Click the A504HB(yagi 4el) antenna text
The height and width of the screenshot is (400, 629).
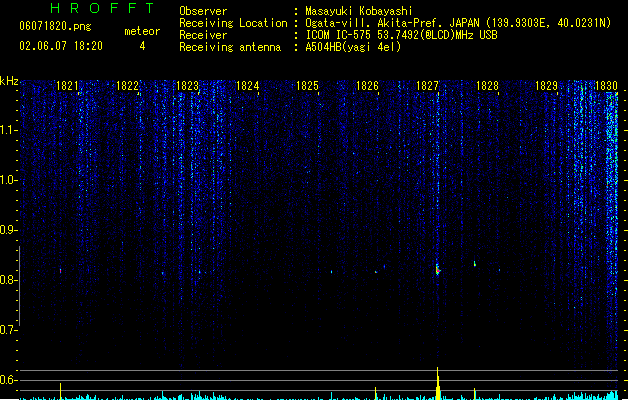pos(353,47)
